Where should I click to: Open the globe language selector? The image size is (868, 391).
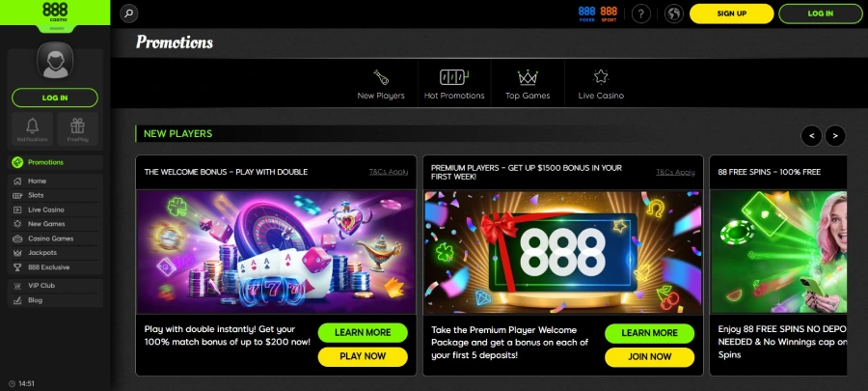[674, 14]
